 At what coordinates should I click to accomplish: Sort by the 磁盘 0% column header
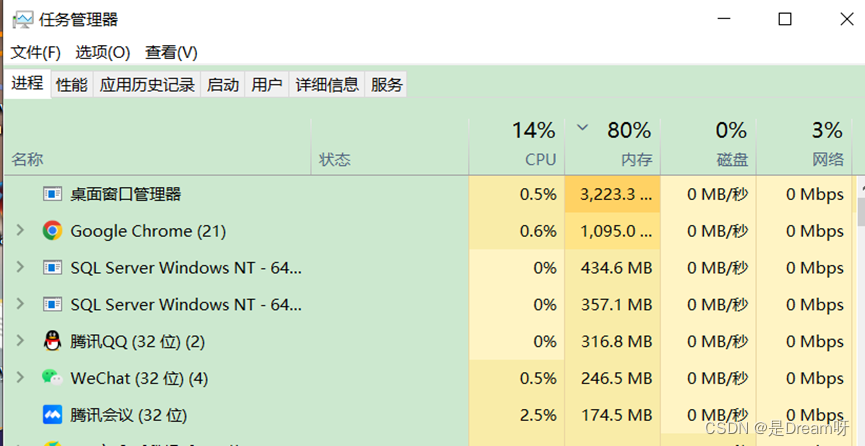pos(708,147)
